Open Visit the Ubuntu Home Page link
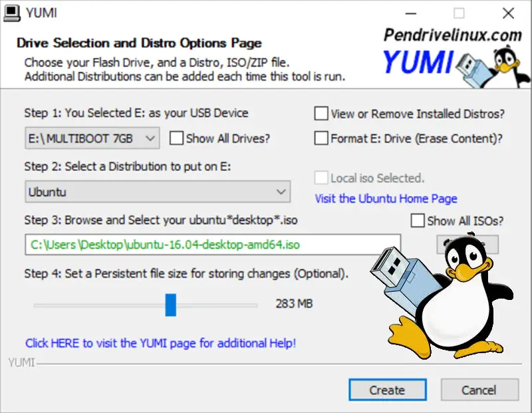Screen dimensions: 532x413 386,199
